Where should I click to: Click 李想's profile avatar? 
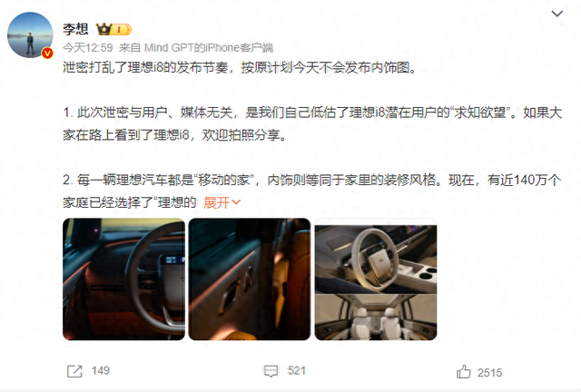pos(30,35)
